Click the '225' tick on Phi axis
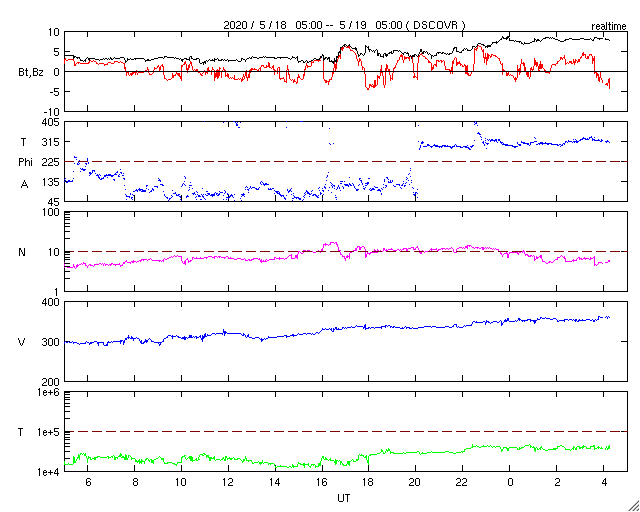 pyautogui.click(x=52, y=162)
